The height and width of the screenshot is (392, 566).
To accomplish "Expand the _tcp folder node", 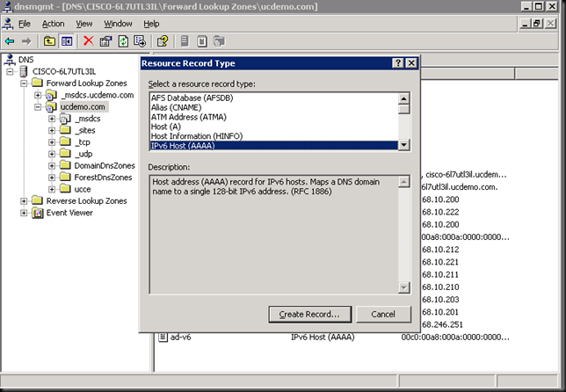I will pos(52,142).
